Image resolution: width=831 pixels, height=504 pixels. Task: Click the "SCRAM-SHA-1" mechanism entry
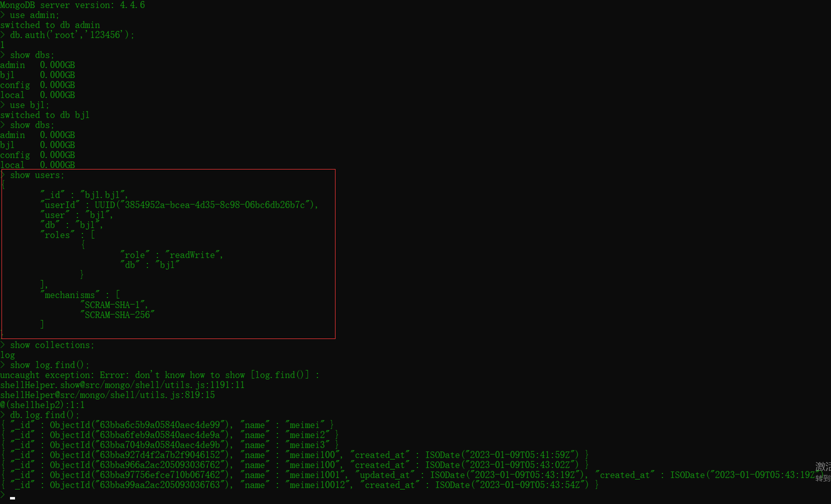pos(112,305)
